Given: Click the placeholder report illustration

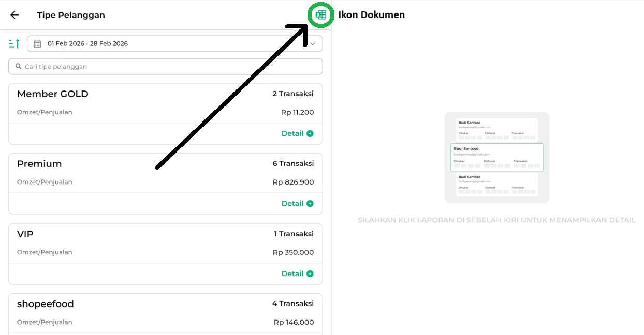Looking at the screenshot, I should 496,157.
